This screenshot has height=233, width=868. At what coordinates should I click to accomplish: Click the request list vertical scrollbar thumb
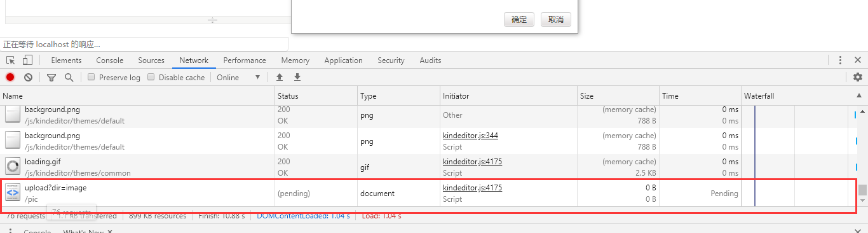click(862, 190)
